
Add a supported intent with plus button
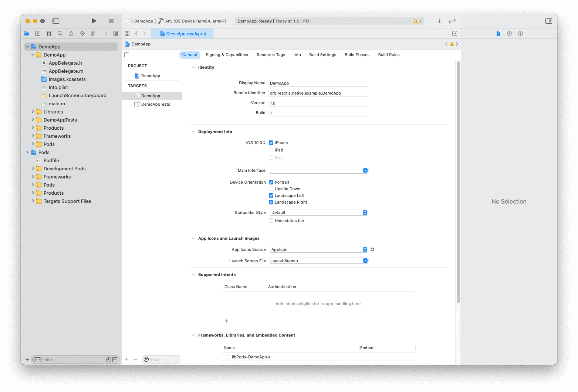pyautogui.click(x=227, y=321)
